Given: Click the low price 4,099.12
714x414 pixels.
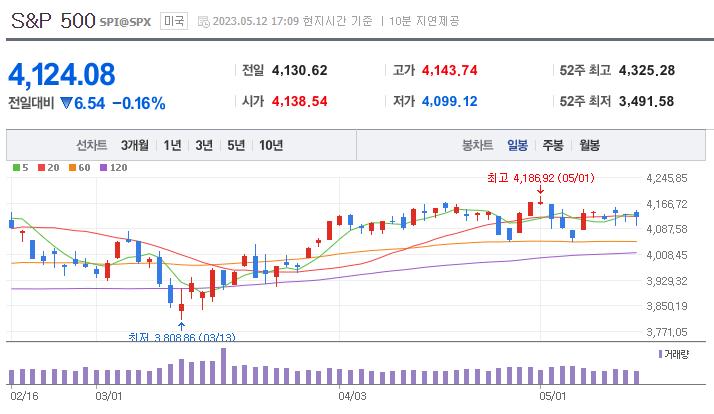Looking at the screenshot, I should tap(449, 101).
